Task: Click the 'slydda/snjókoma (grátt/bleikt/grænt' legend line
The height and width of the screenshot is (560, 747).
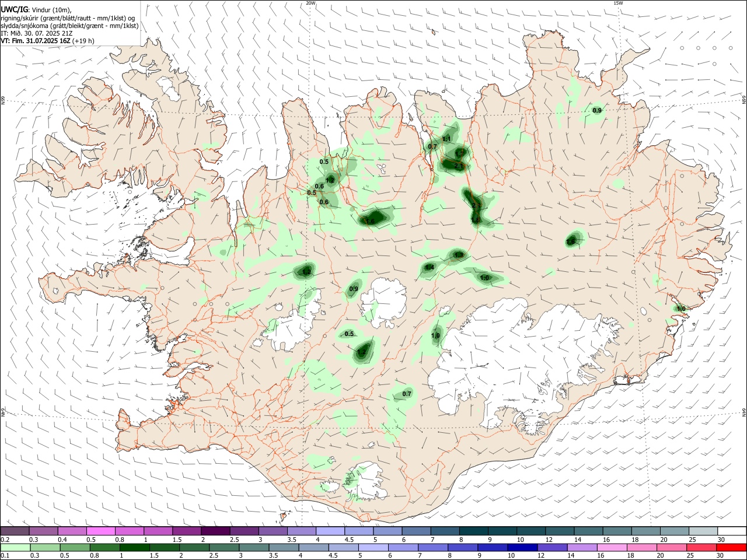Action: [69, 26]
